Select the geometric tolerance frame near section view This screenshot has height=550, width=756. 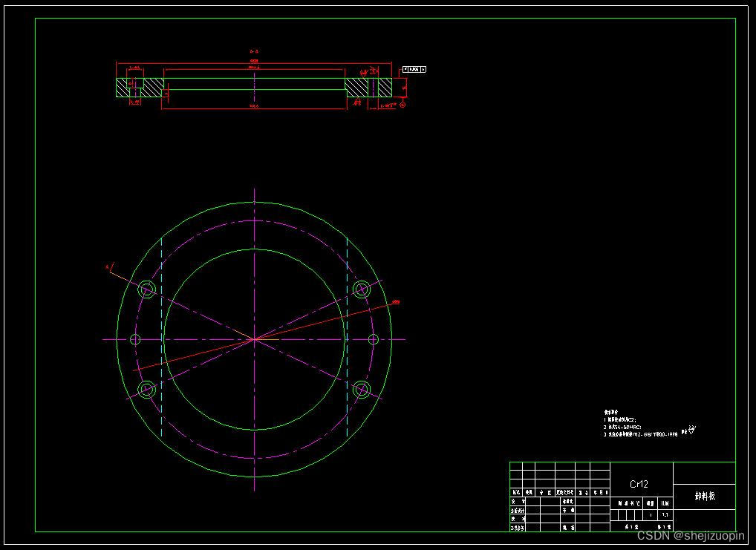(x=414, y=70)
